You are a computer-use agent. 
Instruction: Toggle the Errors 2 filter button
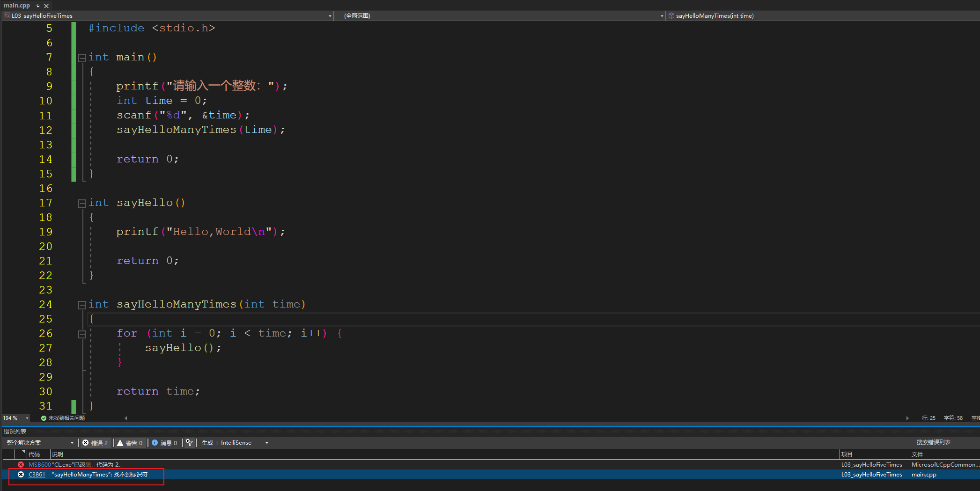[95, 443]
